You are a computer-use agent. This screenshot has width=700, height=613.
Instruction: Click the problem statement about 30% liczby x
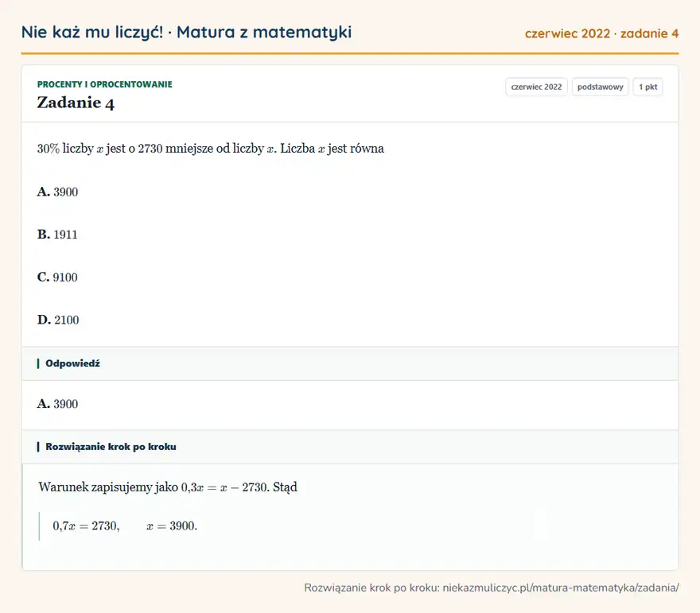pos(210,149)
